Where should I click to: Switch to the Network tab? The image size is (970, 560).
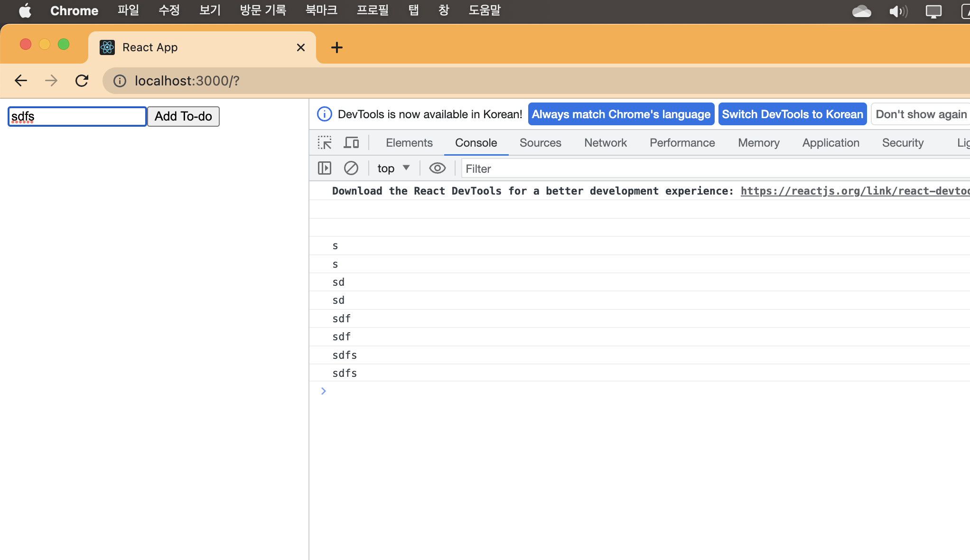(x=605, y=143)
